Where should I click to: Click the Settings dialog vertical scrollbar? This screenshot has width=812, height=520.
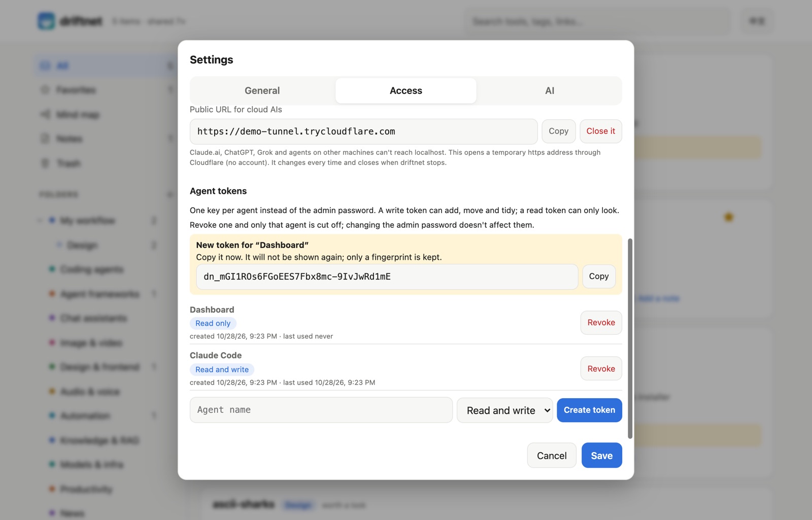(630, 338)
